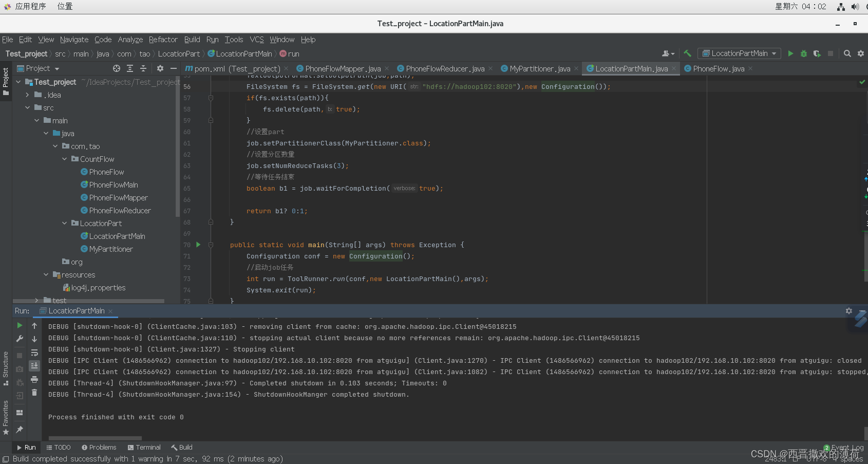Open the Problems tool window
Screen dimensions: 868x464
pos(99,448)
